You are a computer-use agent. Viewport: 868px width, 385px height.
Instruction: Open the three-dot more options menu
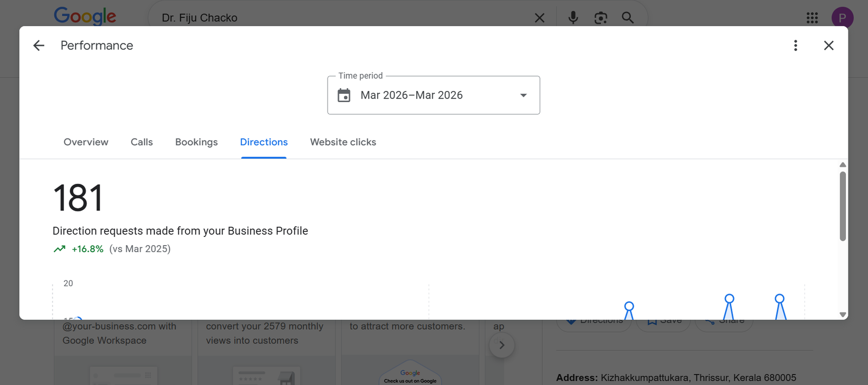tap(795, 46)
